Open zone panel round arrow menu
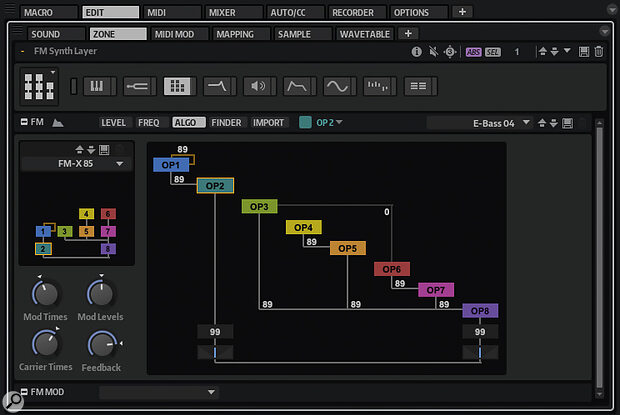 604,31
